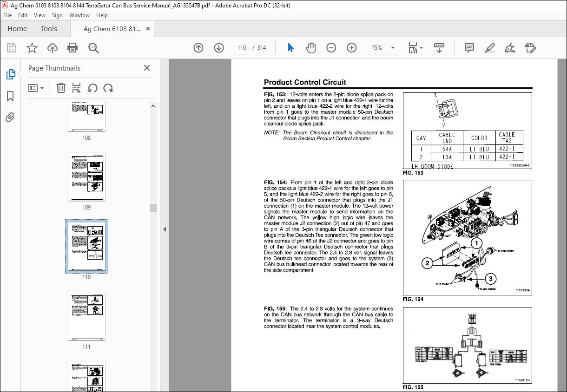Zoom in with the plus button
Image resolution: width=567 pixels, height=392 pixels.
(x=352, y=48)
